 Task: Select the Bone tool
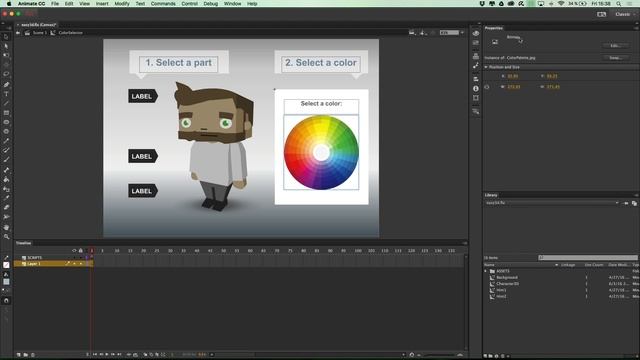click(x=6, y=170)
